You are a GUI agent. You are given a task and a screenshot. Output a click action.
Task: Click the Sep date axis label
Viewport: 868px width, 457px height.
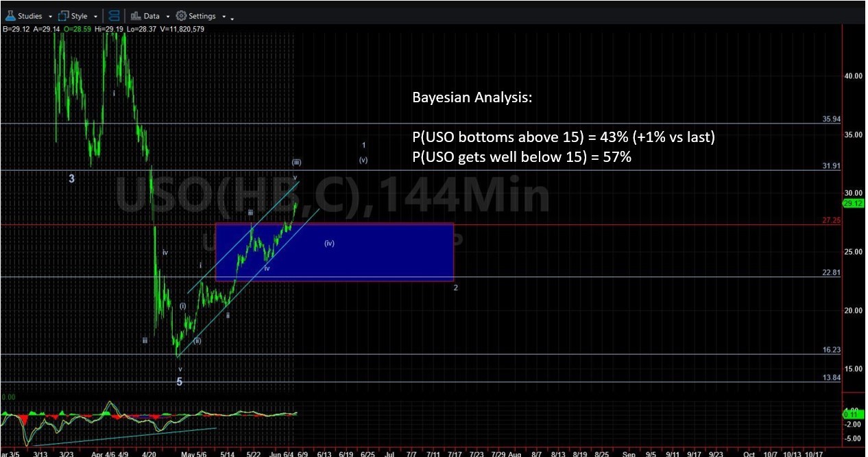point(629,454)
